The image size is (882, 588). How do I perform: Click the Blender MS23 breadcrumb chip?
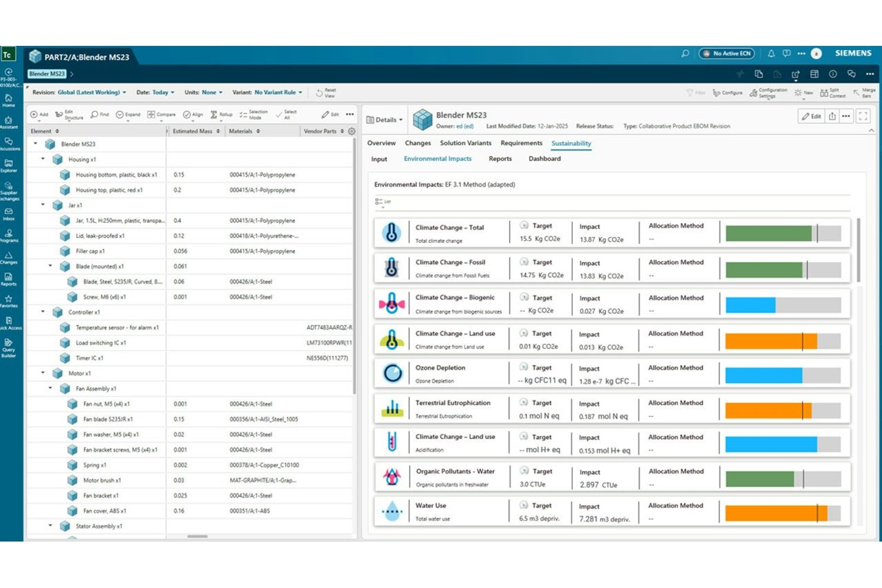coord(46,74)
